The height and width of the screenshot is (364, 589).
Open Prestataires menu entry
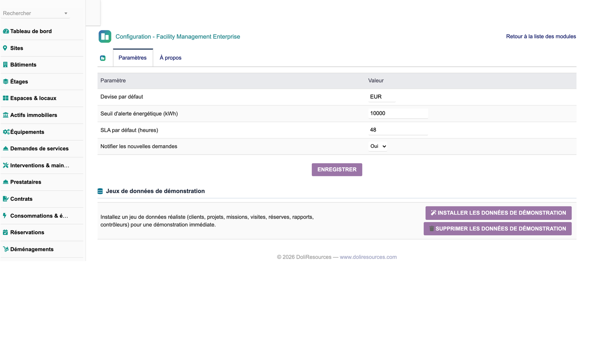(26, 182)
